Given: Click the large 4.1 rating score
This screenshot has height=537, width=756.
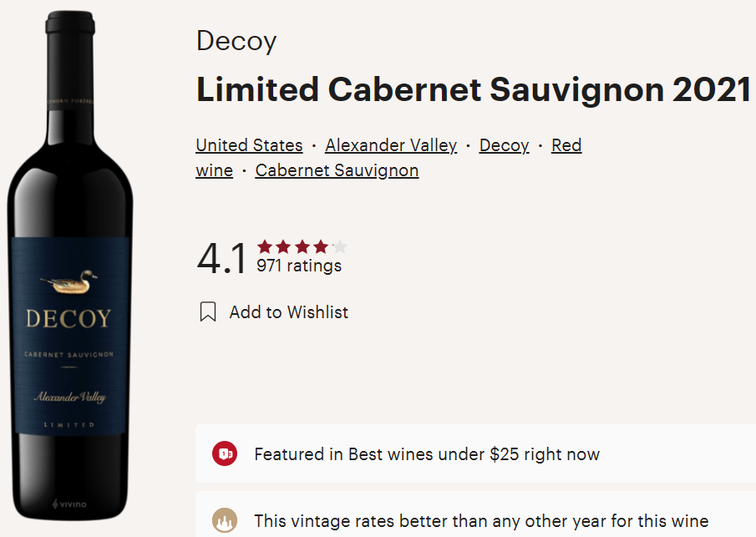Looking at the screenshot, I should pyautogui.click(x=221, y=258).
